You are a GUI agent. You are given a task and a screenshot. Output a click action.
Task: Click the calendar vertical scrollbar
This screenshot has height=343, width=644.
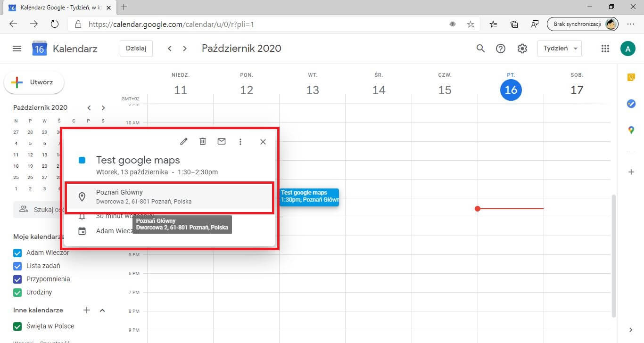pyautogui.click(x=613, y=255)
